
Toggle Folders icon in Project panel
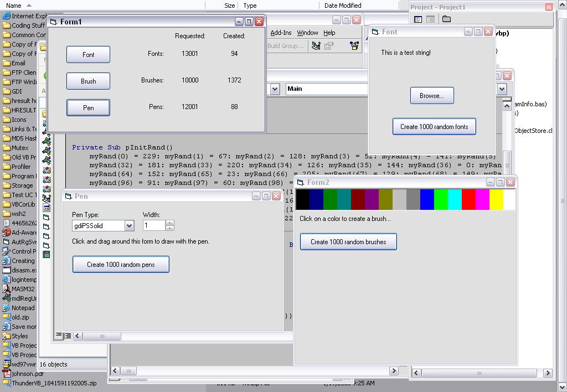[446, 19]
